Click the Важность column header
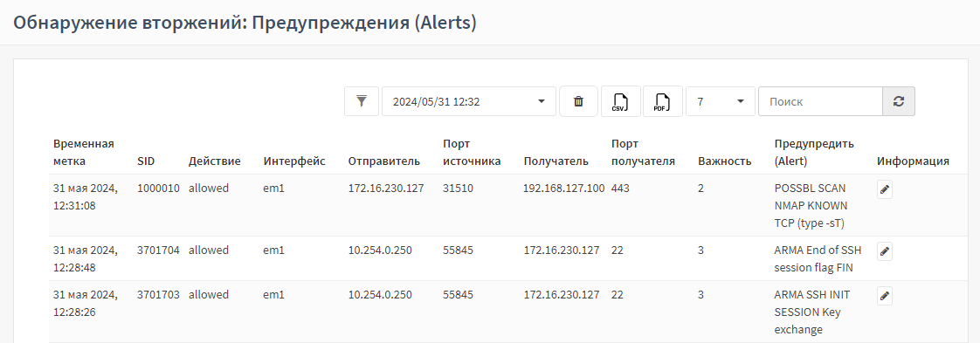Image resolution: width=980 pixels, height=343 pixels. [x=724, y=161]
